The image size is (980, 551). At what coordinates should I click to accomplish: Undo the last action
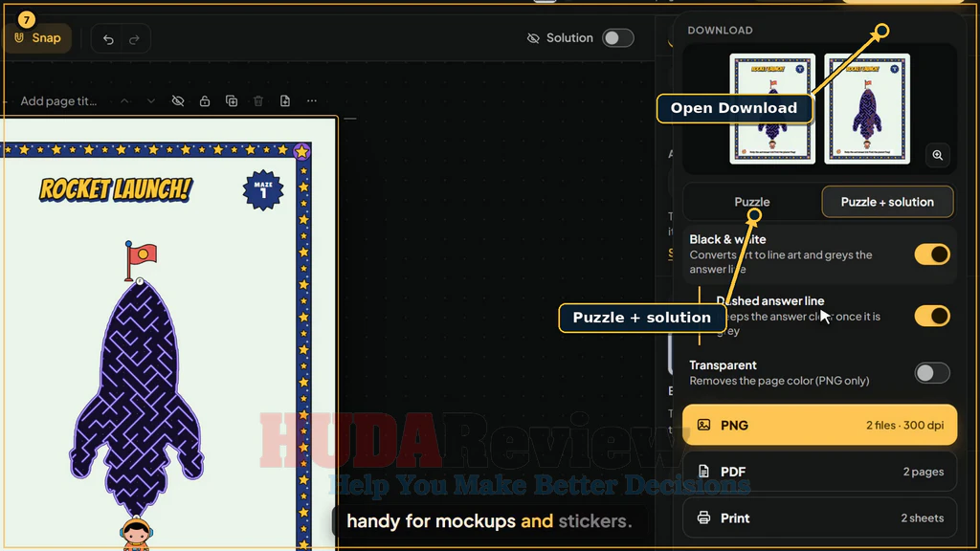coord(108,39)
